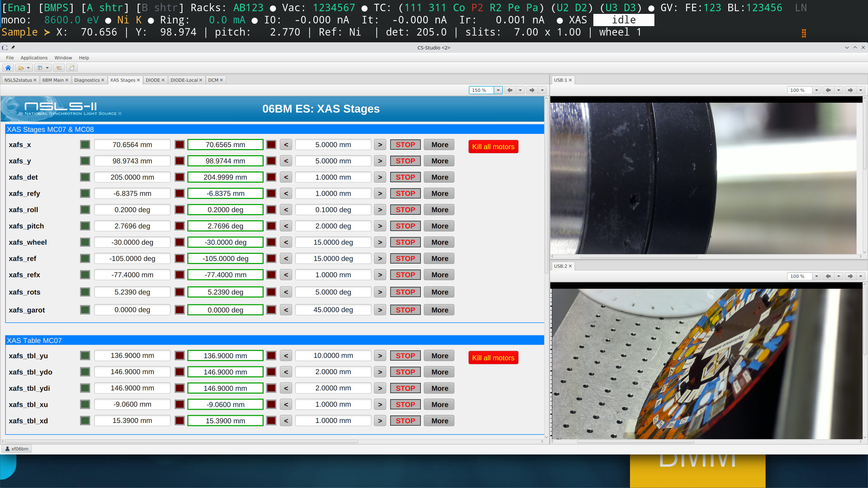Click the pin icon in CS-Studio title bar
Screen dimensions: 868x488
[x=13, y=47]
